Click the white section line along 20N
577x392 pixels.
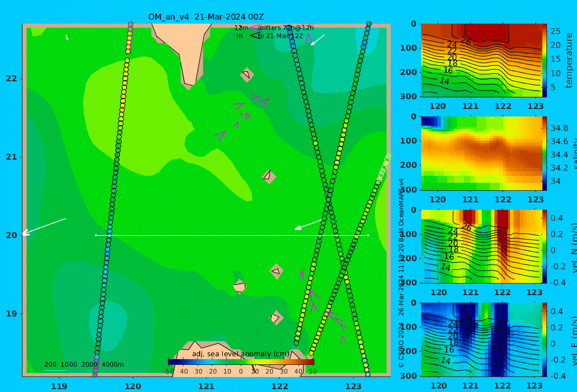[x=232, y=235]
